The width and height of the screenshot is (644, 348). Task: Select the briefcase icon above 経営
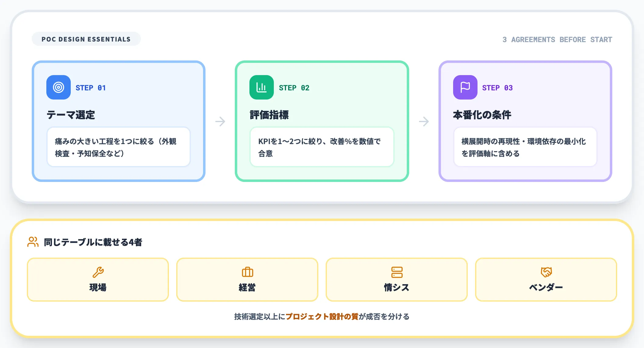pyautogui.click(x=247, y=271)
